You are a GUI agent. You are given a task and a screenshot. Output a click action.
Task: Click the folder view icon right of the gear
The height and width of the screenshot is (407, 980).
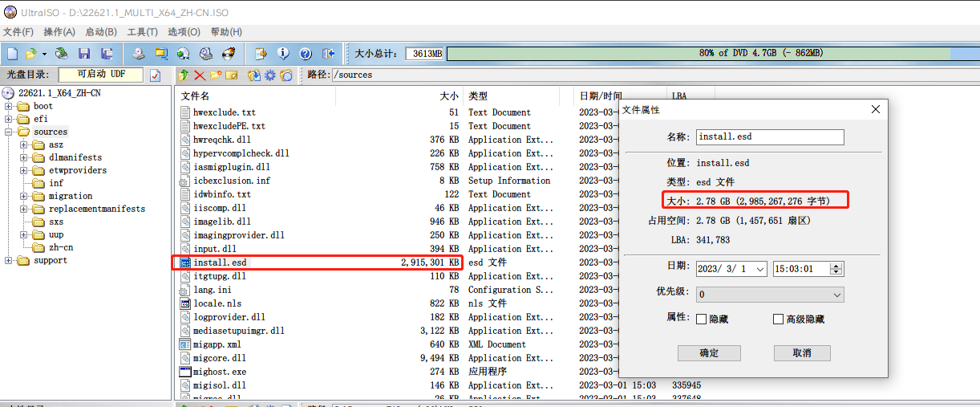point(285,75)
